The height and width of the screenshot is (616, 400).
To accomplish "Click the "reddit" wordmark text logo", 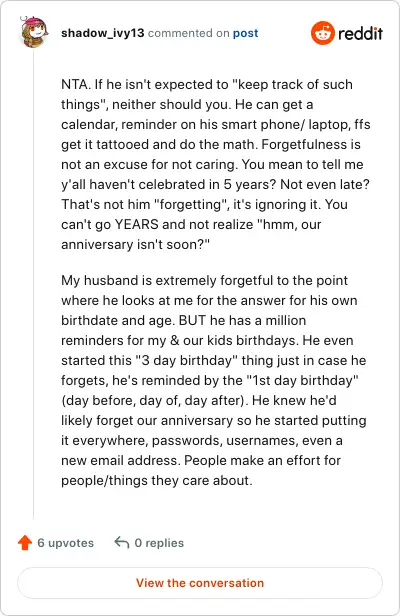I will click(360, 33).
